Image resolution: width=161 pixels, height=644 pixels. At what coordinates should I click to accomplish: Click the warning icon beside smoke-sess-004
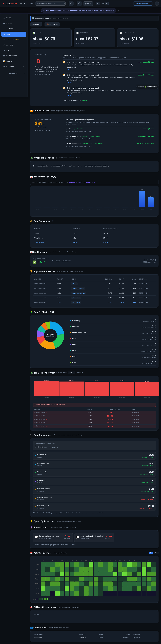point(47,416)
